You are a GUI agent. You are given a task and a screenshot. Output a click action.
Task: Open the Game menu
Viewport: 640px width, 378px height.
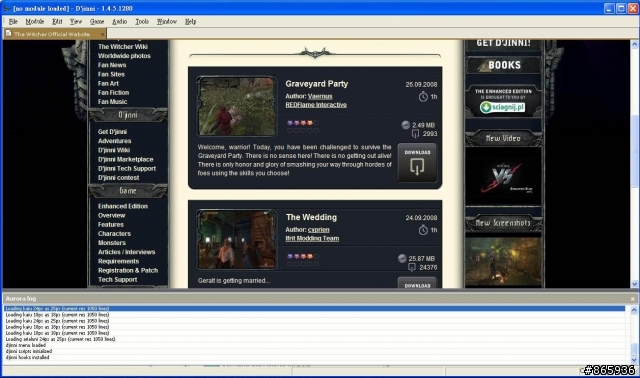pos(97,21)
